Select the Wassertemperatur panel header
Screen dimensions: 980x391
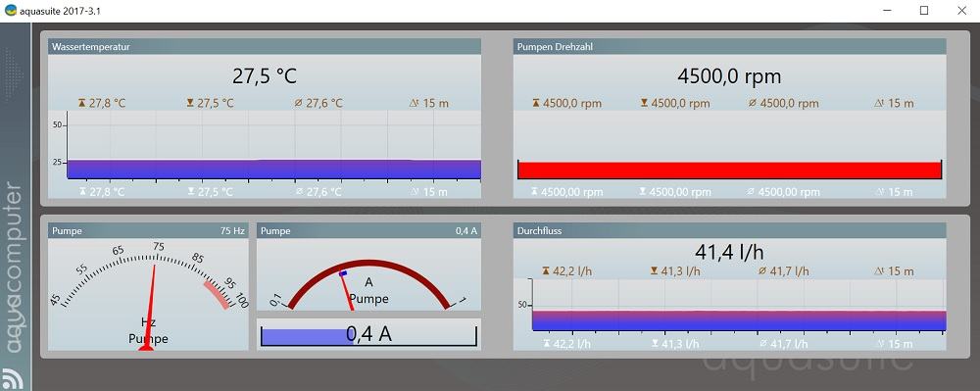[265, 46]
